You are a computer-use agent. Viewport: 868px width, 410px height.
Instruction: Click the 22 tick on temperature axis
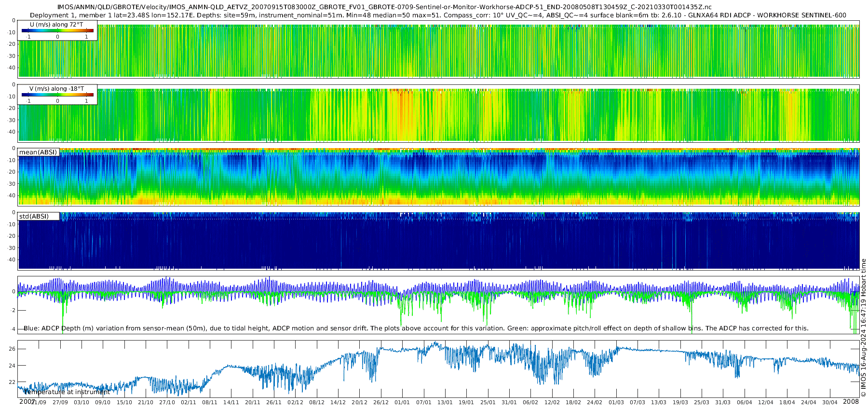tap(13, 382)
